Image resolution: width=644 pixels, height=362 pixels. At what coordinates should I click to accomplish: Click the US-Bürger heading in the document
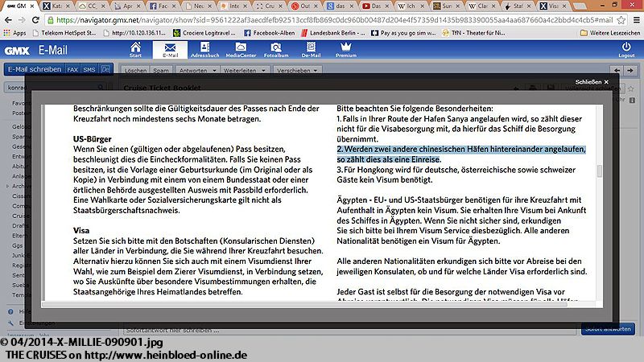pyautogui.click(x=93, y=139)
